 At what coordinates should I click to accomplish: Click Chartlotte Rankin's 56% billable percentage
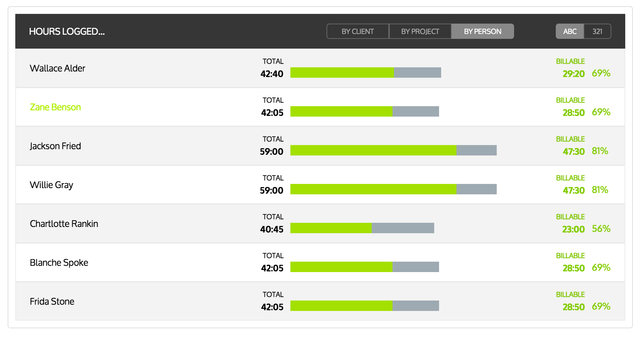point(601,229)
